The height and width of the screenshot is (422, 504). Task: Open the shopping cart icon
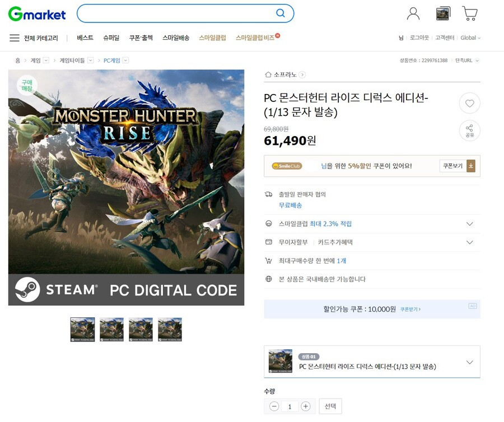pyautogui.click(x=470, y=13)
